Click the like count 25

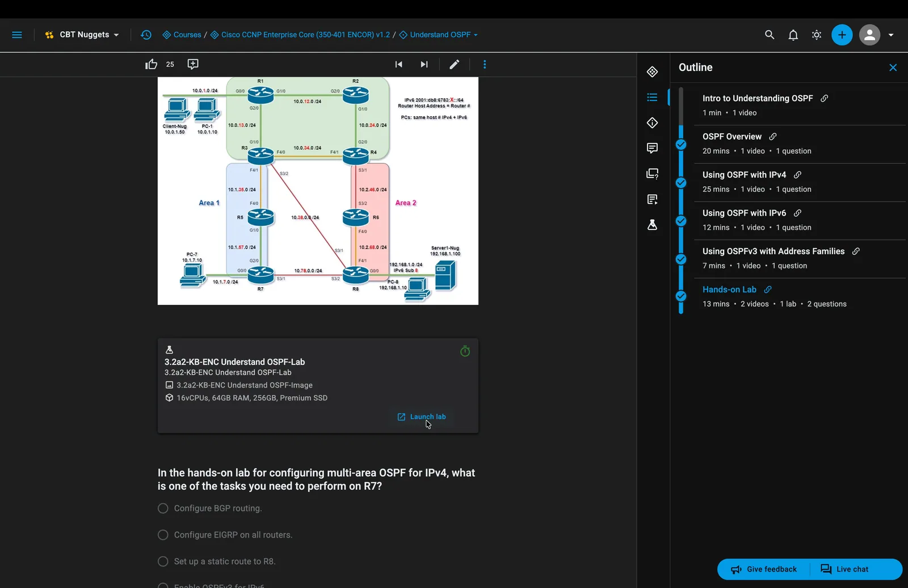click(x=170, y=64)
